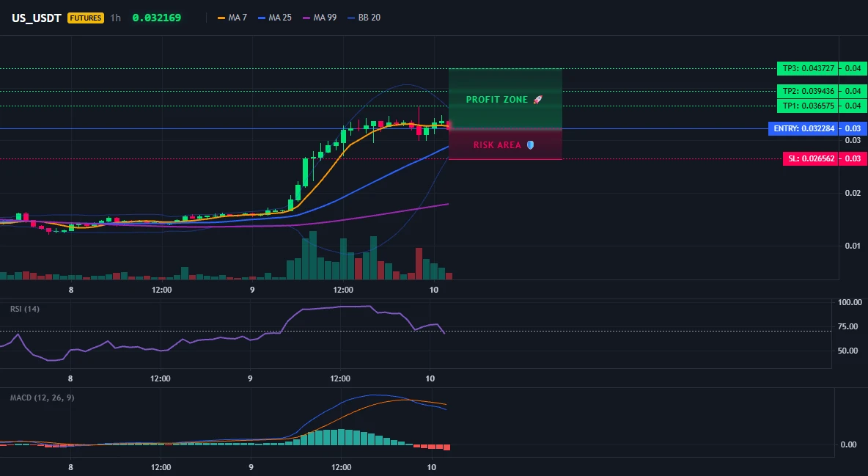Click the SL: 0.026562 stop-loss label
The image size is (868, 476).
click(810, 158)
